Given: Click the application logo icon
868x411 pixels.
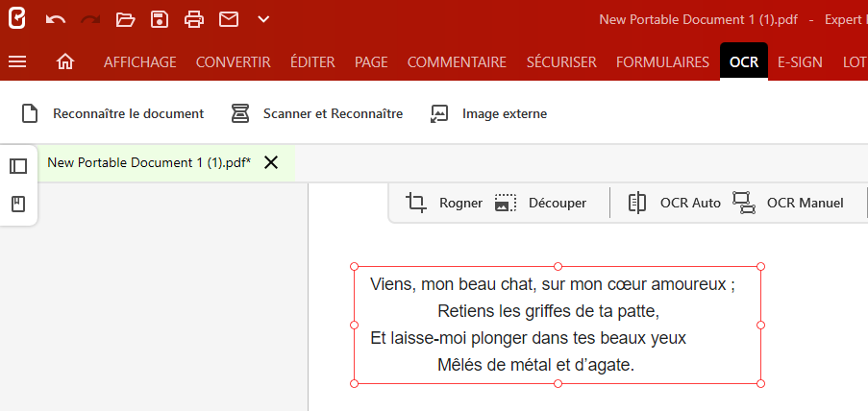Looking at the screenshot, I should 17,19.
